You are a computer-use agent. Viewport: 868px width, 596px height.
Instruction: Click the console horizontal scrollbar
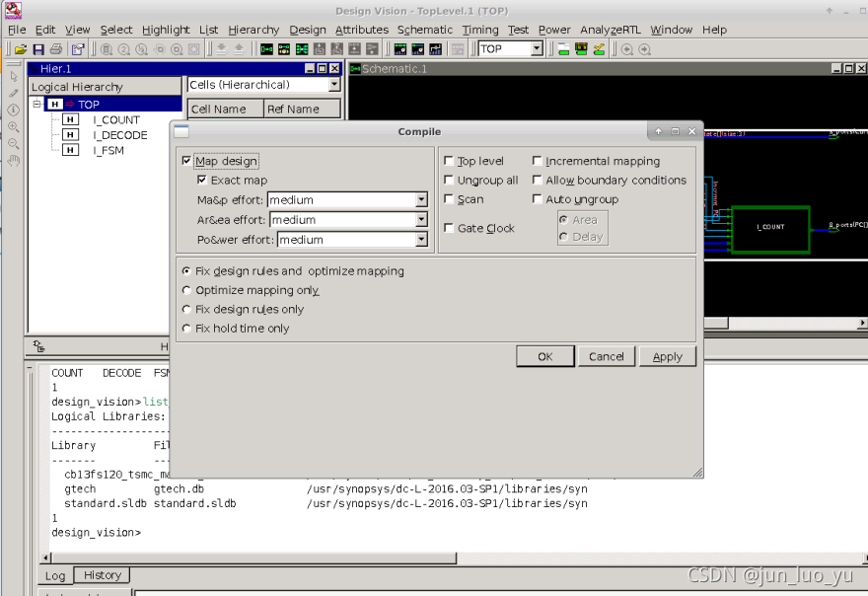[253, 558]
